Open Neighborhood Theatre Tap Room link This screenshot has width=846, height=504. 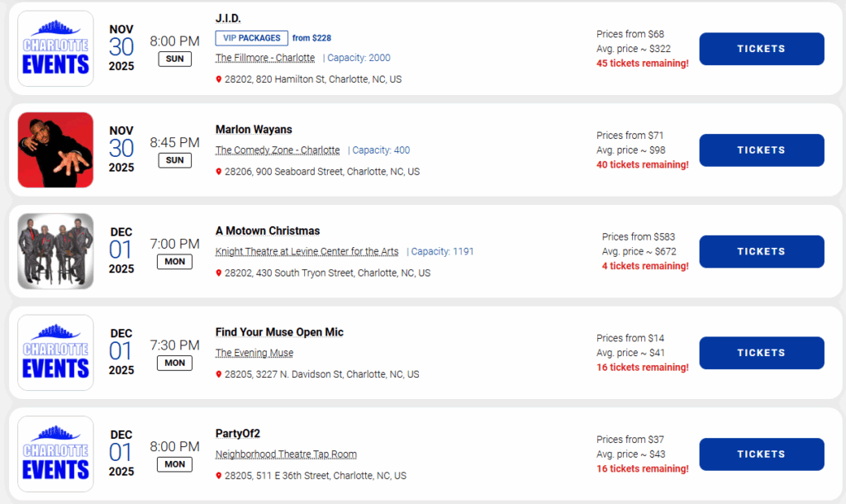coord(286,454)
